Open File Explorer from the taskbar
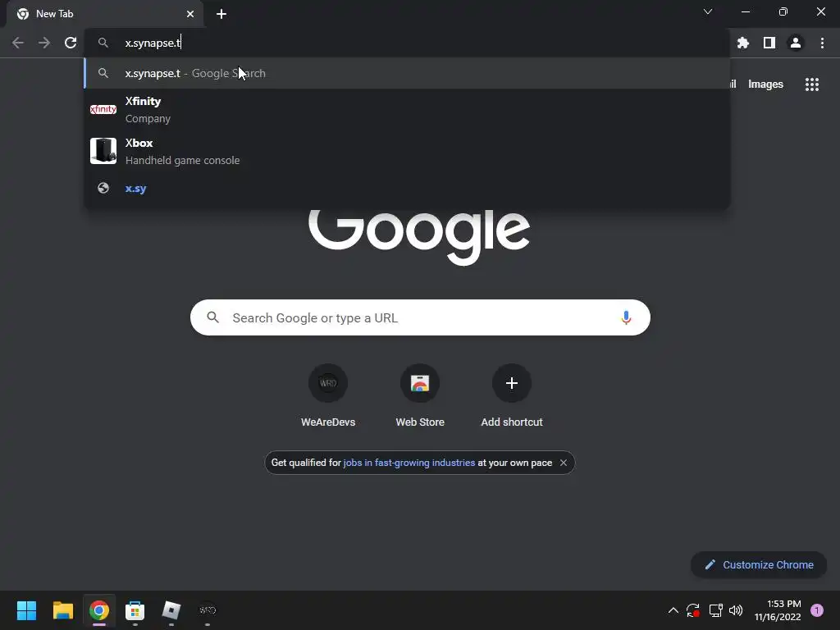This screenshot has height=630, width=840. click(x=62, y=610)
